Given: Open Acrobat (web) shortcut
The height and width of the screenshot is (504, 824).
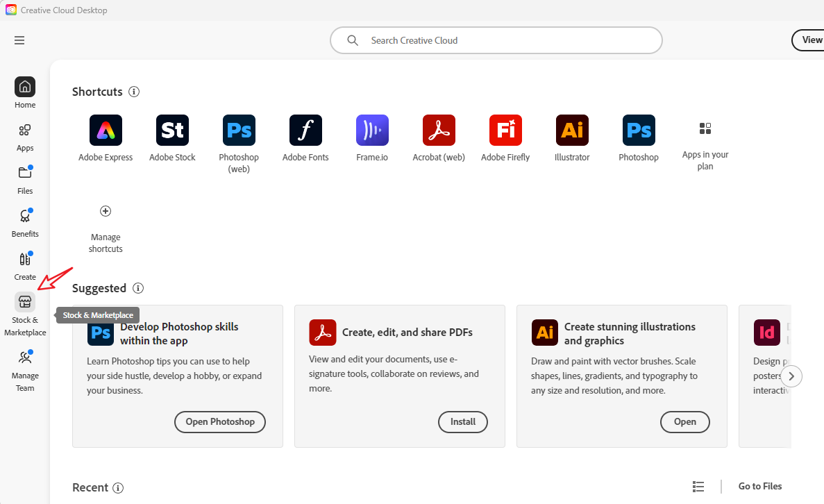Looking at the screenshot, I should point(439,131).
